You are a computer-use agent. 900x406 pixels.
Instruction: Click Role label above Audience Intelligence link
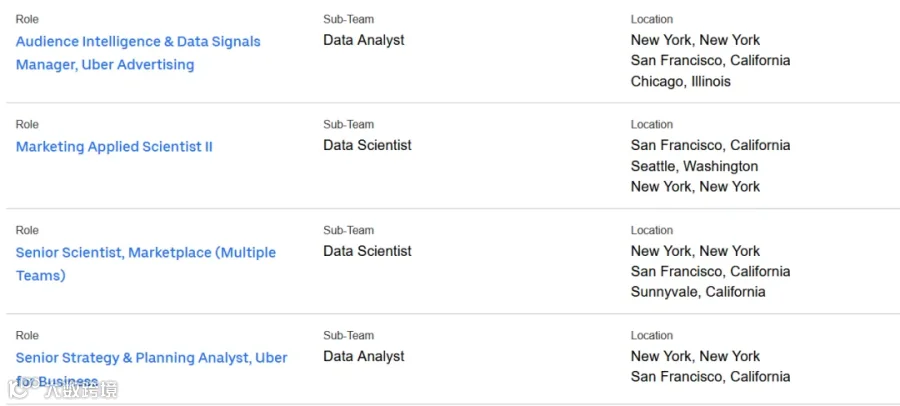[x=27, y=20]
